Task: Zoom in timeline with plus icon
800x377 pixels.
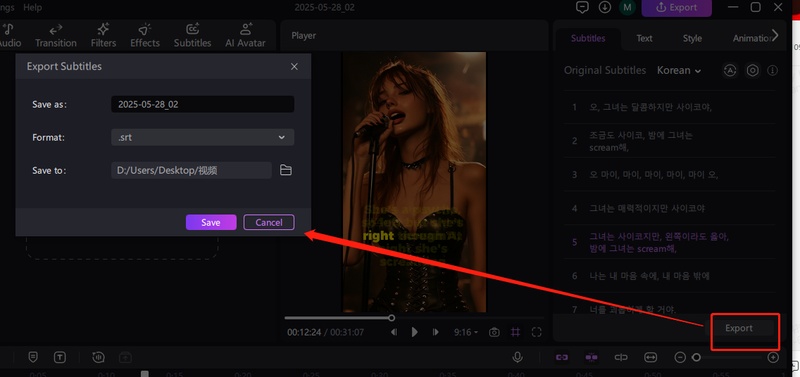Action: 773,358
